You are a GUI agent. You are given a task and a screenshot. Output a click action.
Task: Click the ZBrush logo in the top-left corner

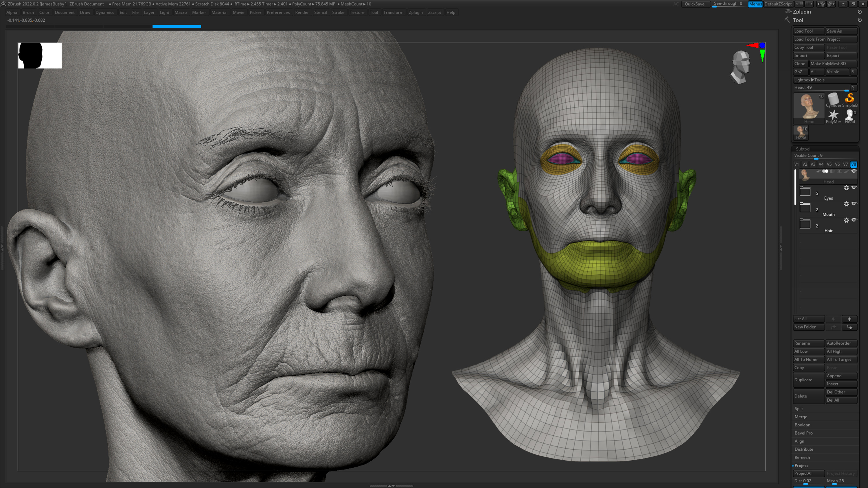coord(3,4)
